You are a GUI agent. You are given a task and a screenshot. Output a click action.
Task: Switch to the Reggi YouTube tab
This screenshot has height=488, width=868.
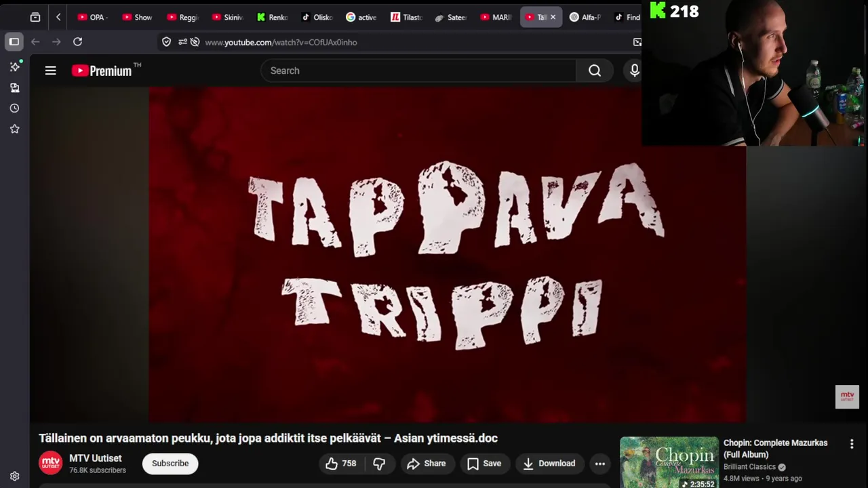pos(182,17)
